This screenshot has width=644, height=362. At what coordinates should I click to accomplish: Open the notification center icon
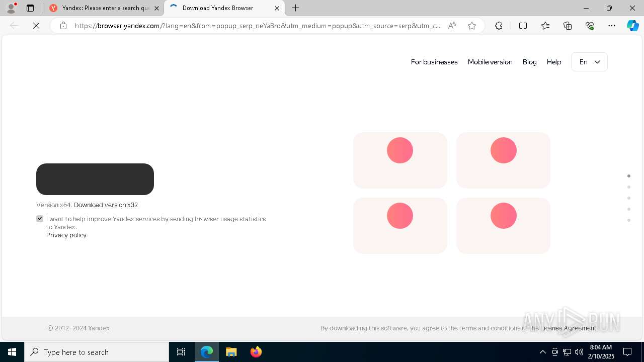click(627, 352)
